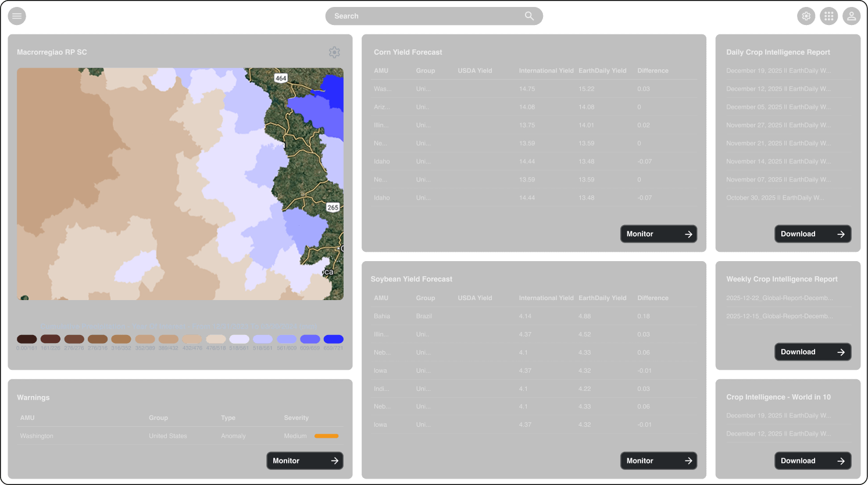Click the search magnifier icon
The image size is (868, 485).
pos(529,16)
